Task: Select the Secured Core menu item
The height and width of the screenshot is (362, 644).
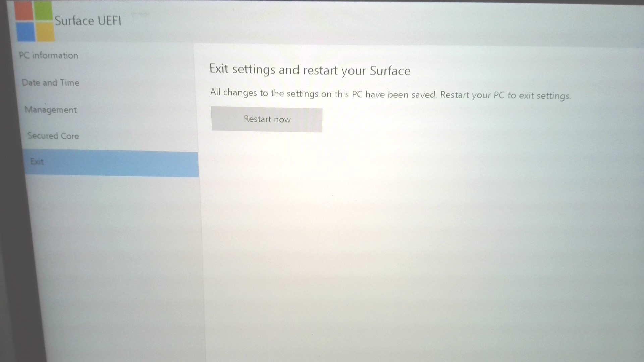Action: [x=53, y=136]
